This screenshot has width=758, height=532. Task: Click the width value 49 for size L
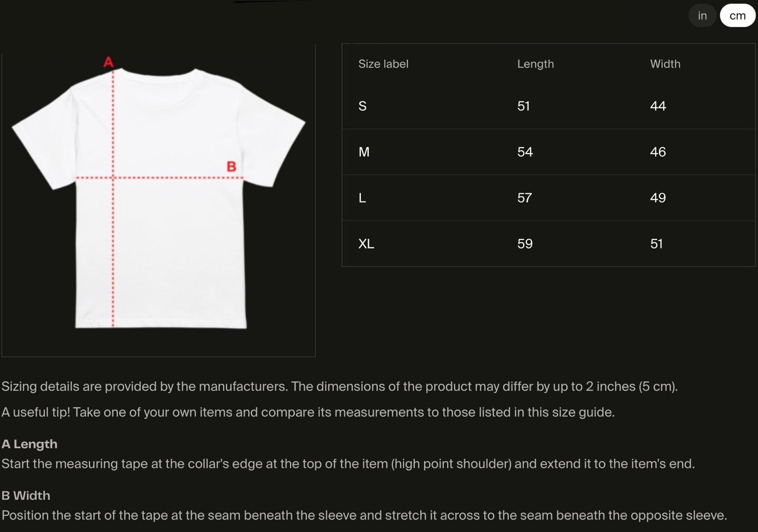click(658, 198)
